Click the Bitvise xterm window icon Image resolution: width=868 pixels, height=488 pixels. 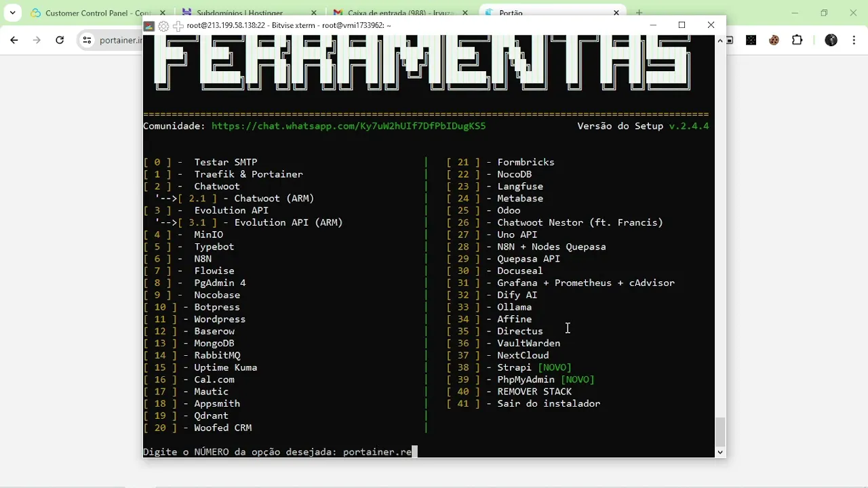pyautogui.click(x=149, y=26)
